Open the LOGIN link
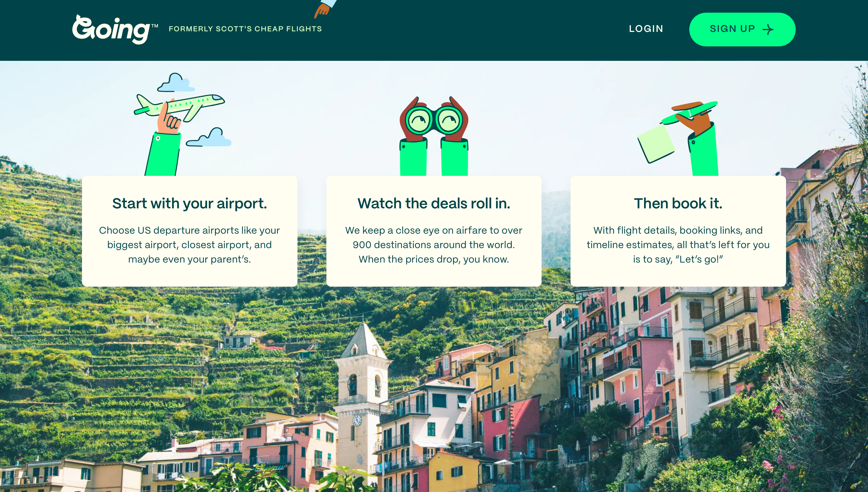The image size is (868, 492). click(x=646, y=29)
